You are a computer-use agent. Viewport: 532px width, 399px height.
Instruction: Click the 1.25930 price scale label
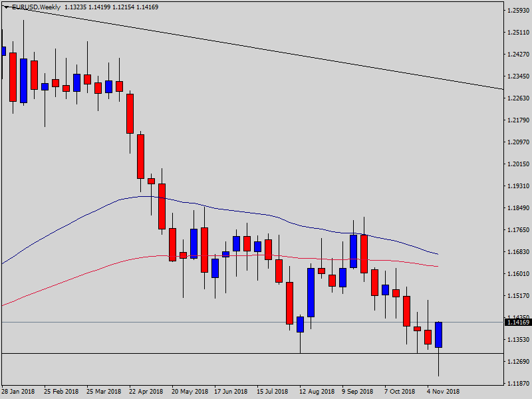(518, 11)
